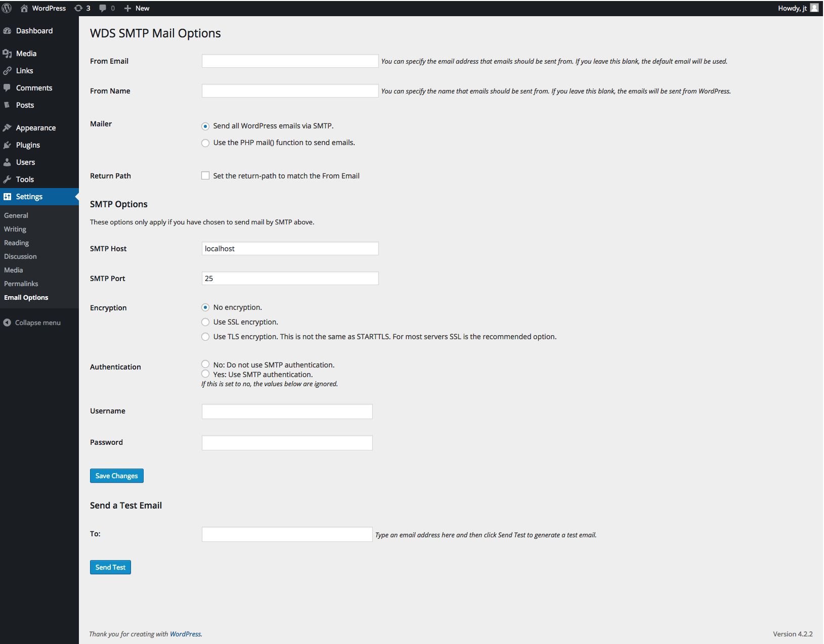Choose Yes: Use SMTP authentication

205,374
